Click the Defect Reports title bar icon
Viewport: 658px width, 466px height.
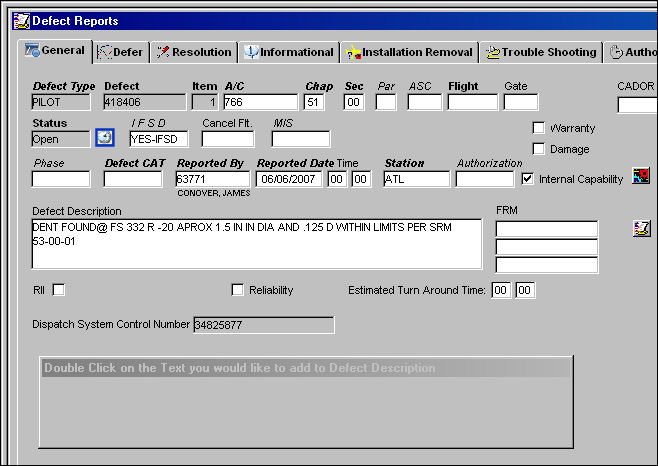coord(21,21)
